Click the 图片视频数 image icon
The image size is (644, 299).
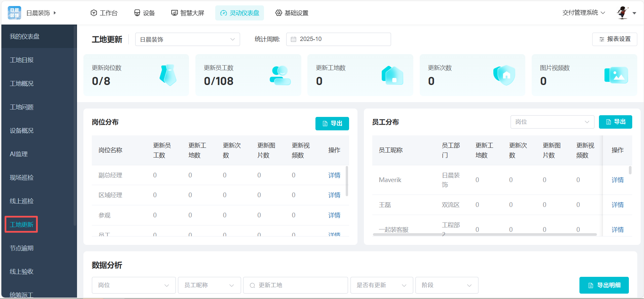coord(616,75)
